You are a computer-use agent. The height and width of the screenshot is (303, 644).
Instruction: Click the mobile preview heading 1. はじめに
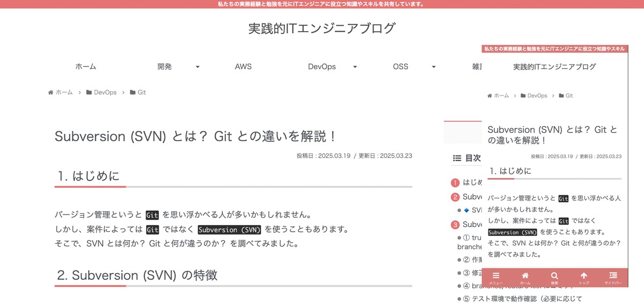(x=509, y=171)
